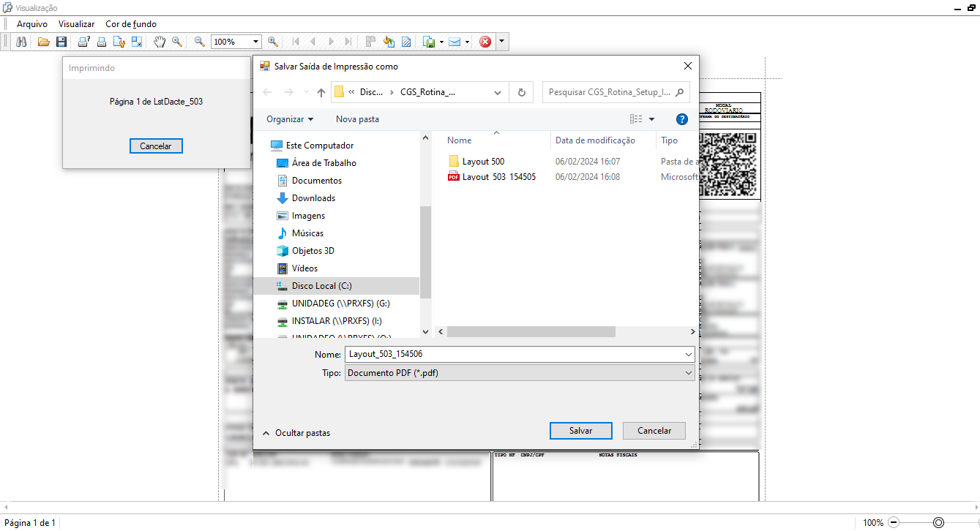Open the view options dropdown arrow
The height and width of the screenshot is (531, 980).
click(651, 119)
